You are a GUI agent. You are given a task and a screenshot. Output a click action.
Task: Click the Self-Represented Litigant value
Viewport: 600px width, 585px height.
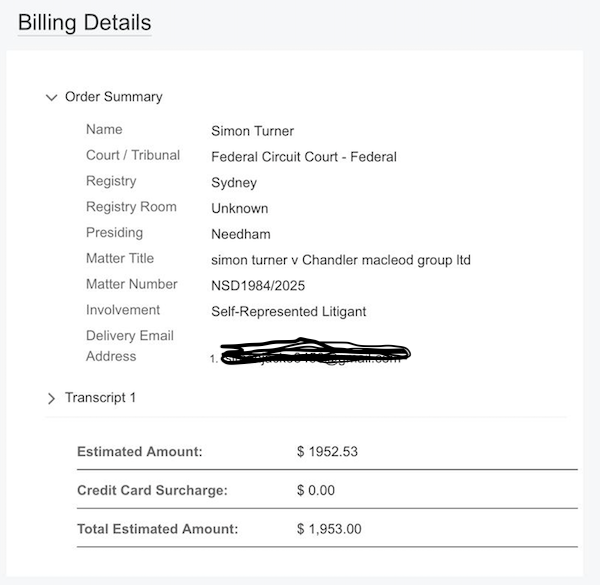(x=288, y=312)
